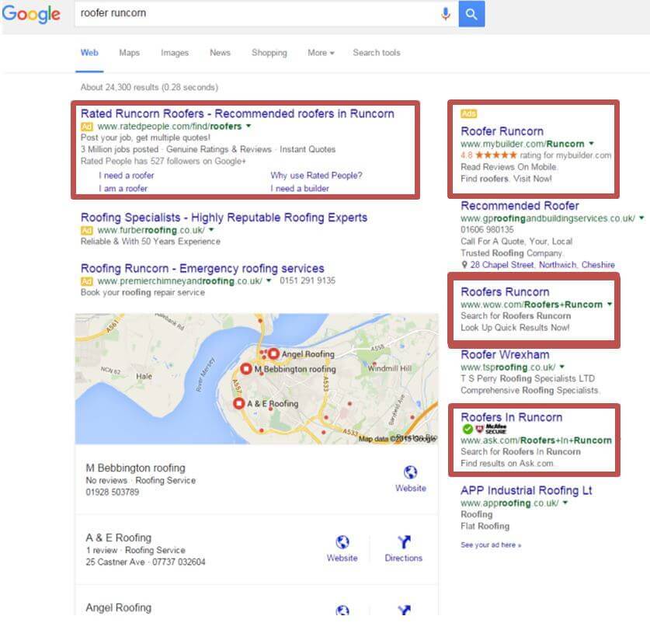The width and height of the screenshot is (650, 644).
Task: Click the Roofer Runcorn mybuilder ad headline
Action: coord(502,131)
